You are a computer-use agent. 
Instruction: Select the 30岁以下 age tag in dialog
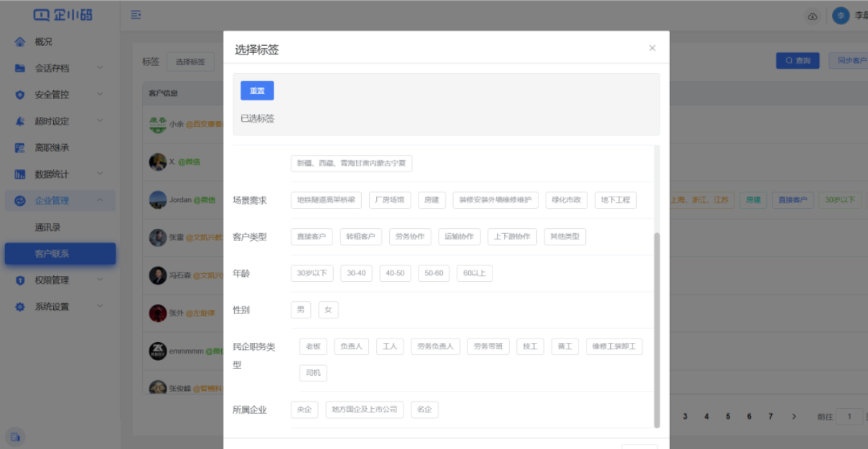coord(312,273)
